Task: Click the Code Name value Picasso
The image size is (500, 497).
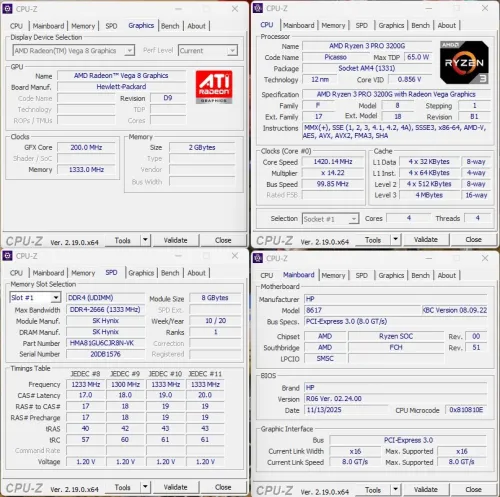Action: point(336,57)
